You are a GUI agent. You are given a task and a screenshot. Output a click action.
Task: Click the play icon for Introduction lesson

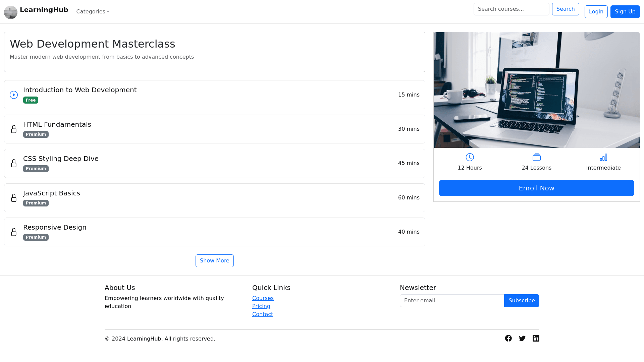click(14, 95)
